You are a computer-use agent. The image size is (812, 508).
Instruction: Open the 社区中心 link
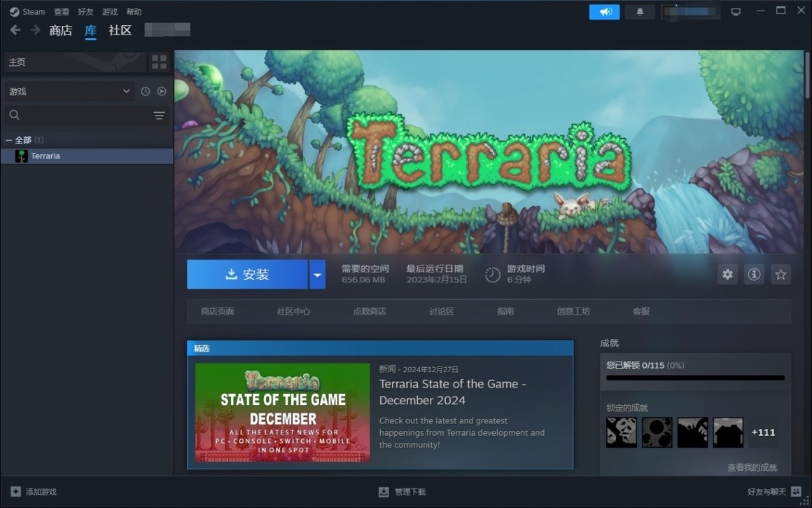[293, 312]
